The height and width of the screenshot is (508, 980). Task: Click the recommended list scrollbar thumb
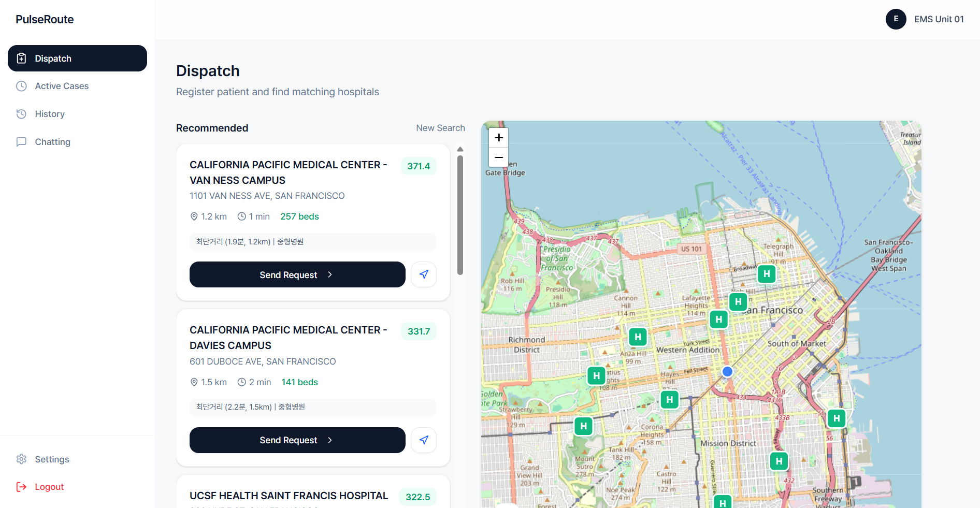coord(460,215)
